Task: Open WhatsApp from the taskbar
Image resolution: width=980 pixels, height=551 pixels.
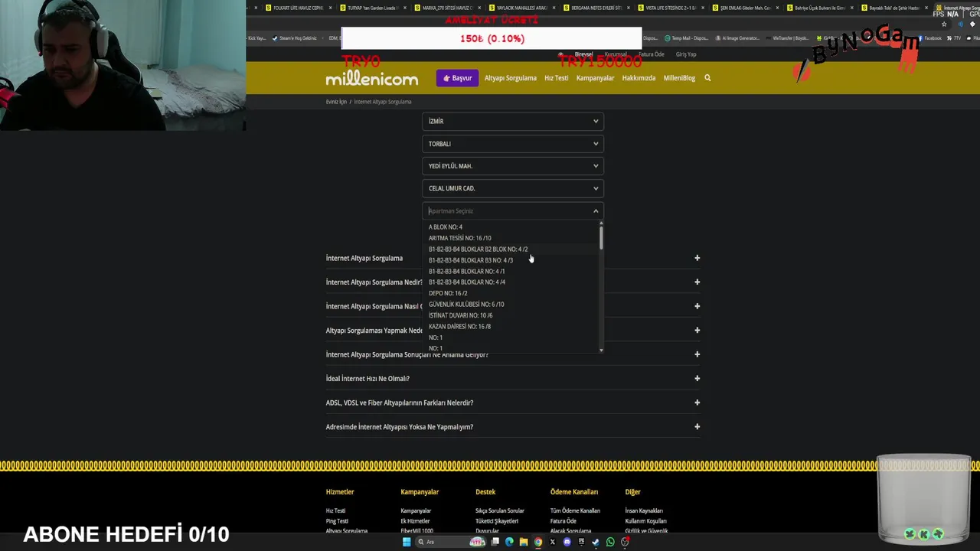Action: point(610,542)
